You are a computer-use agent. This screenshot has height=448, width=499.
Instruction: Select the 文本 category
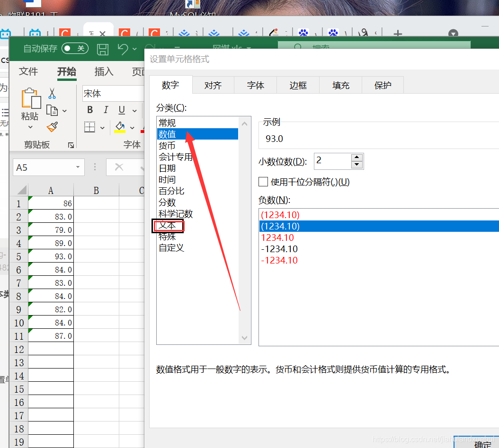click(x=197, y=225)
